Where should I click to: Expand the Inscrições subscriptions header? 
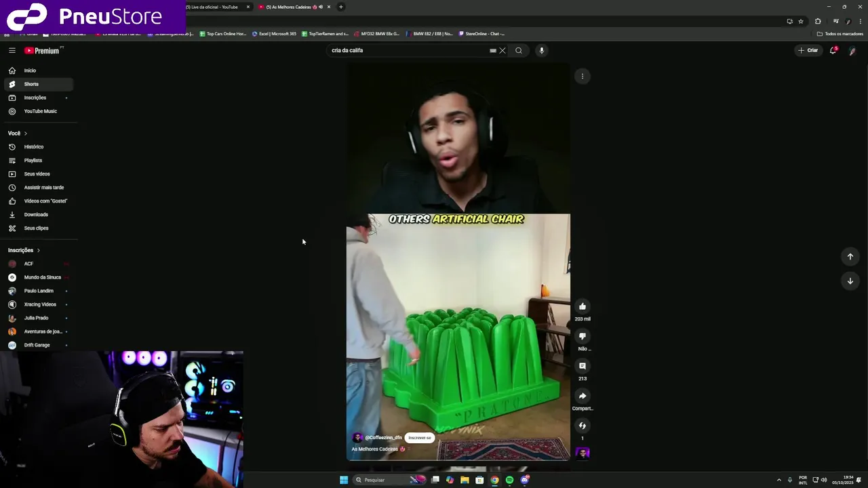tap(24, 250)
